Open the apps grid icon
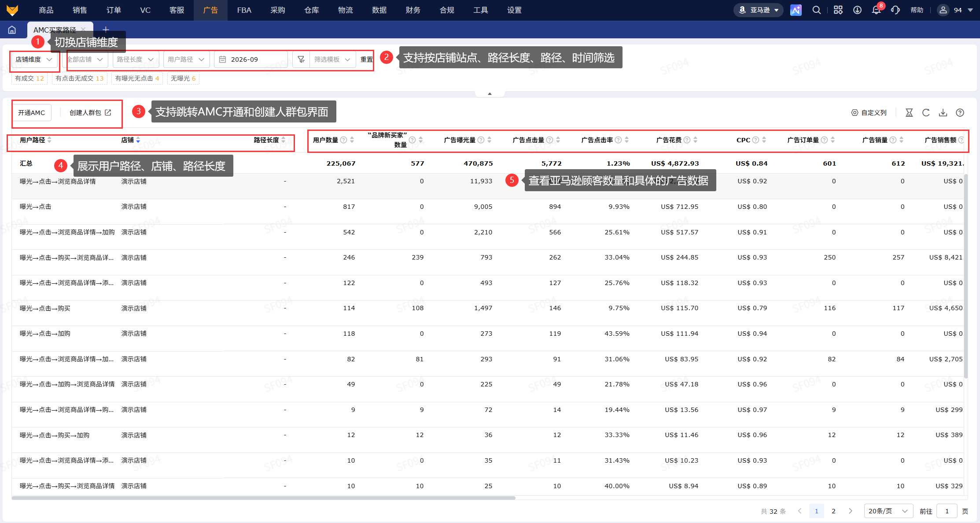This screenshot has width=980, height=523. [x=838, y=10]
